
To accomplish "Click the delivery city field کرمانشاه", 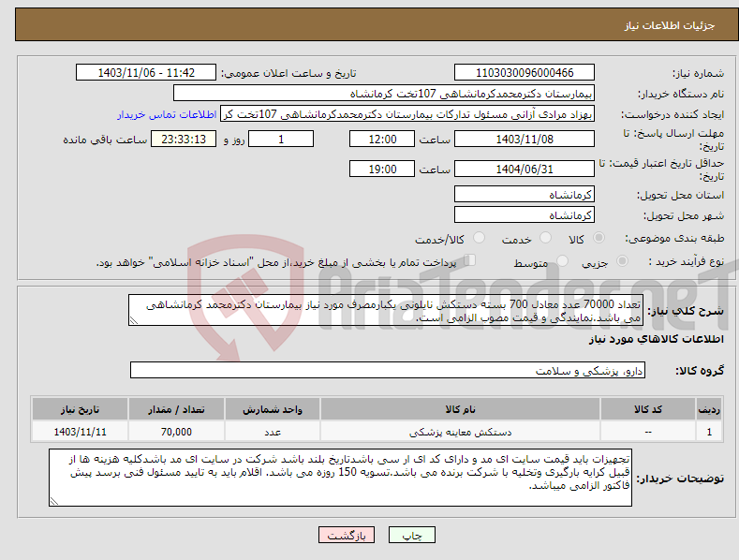I will (525, 215).
